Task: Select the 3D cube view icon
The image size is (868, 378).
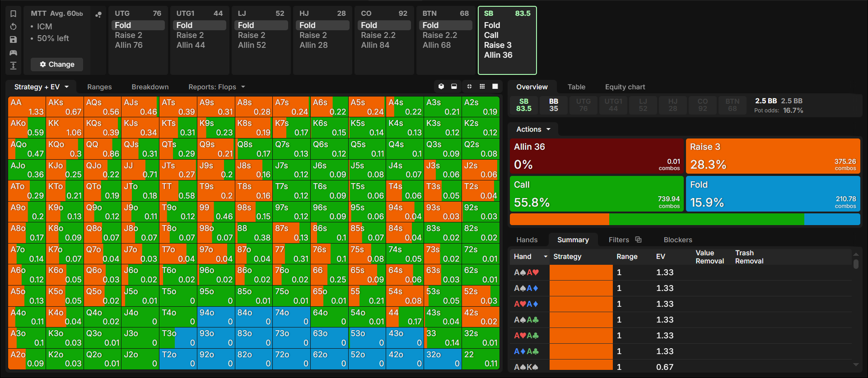Action: (441, 87)
